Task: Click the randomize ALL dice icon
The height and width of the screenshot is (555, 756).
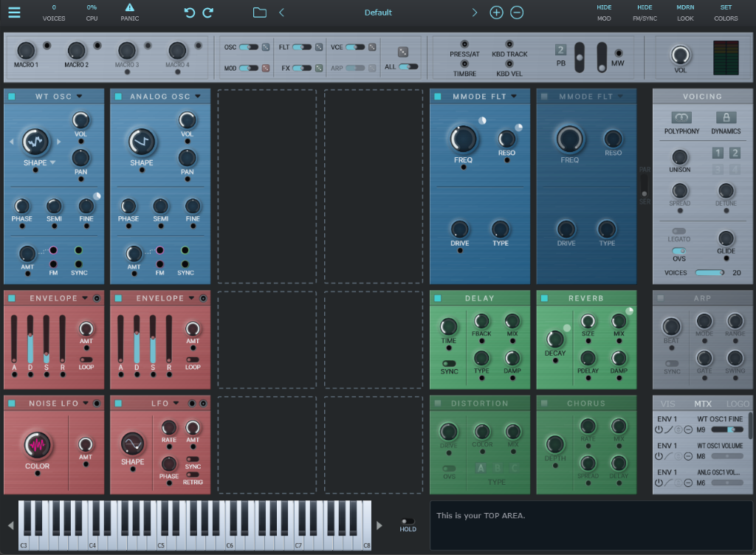Action: tap(403, 52)
